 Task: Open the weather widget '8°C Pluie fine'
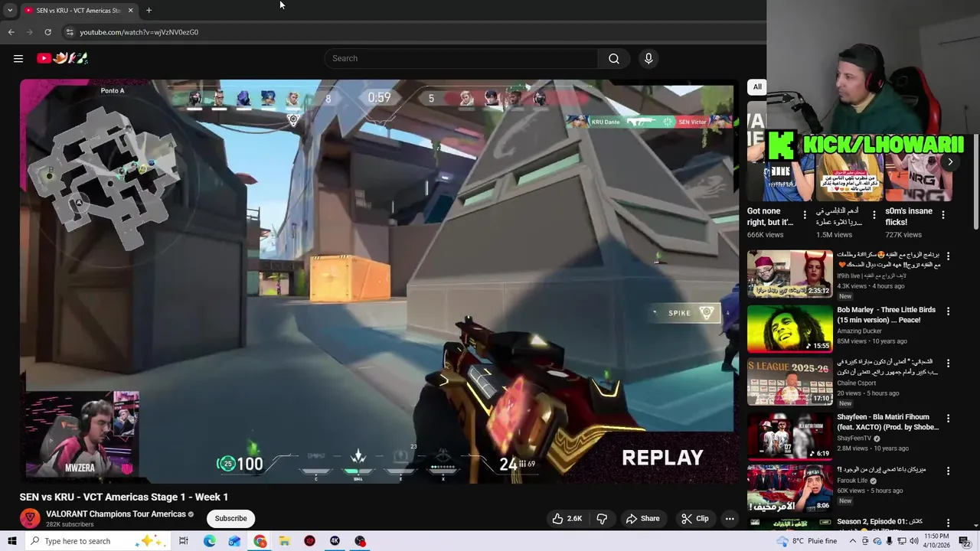807,541
